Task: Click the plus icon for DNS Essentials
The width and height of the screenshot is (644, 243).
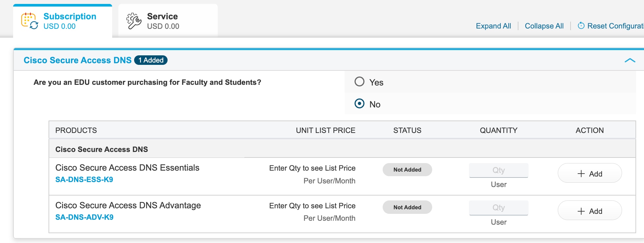Action: pos(581,174)
